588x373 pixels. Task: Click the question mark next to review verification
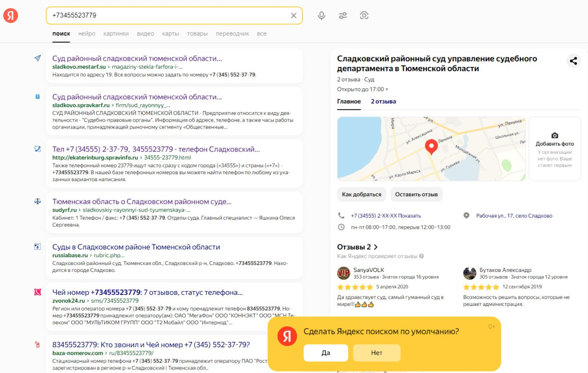(422, 256)
